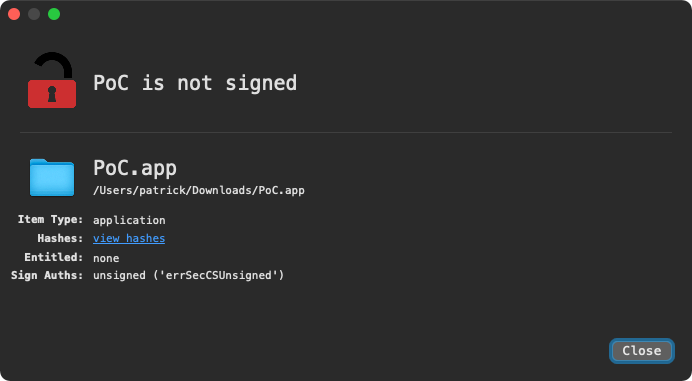Click the green zoom window button
Screen dimensions: 692x381
54,14
